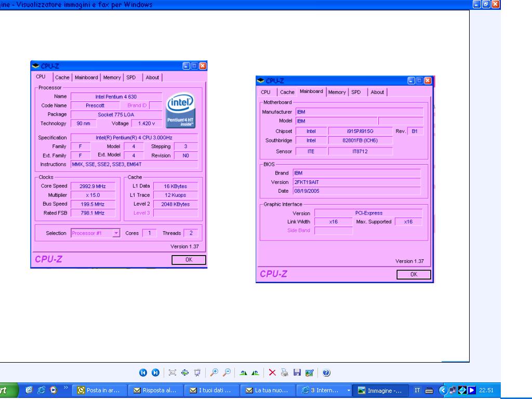Open Memory tab in left CPU-Z
The width and height of the screenshot is (532, 399).
point(112,77)
